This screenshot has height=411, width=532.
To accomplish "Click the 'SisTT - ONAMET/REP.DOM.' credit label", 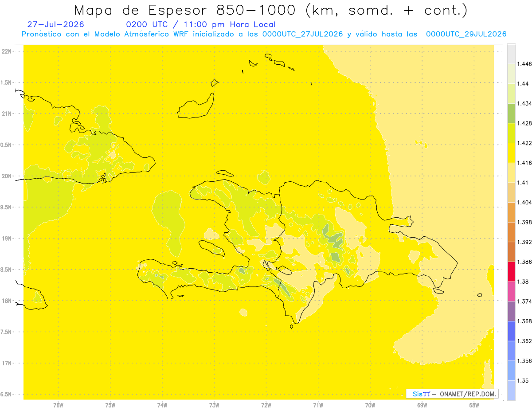I will pos(452,394).
